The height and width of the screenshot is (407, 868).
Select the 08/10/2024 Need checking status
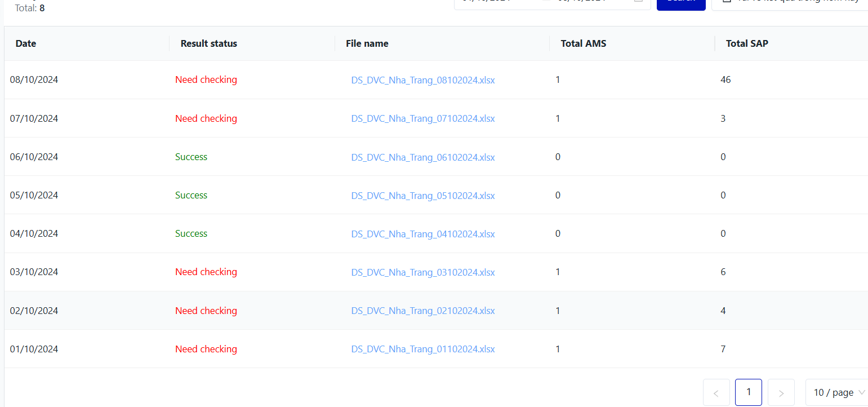click(x=206, y=80)
